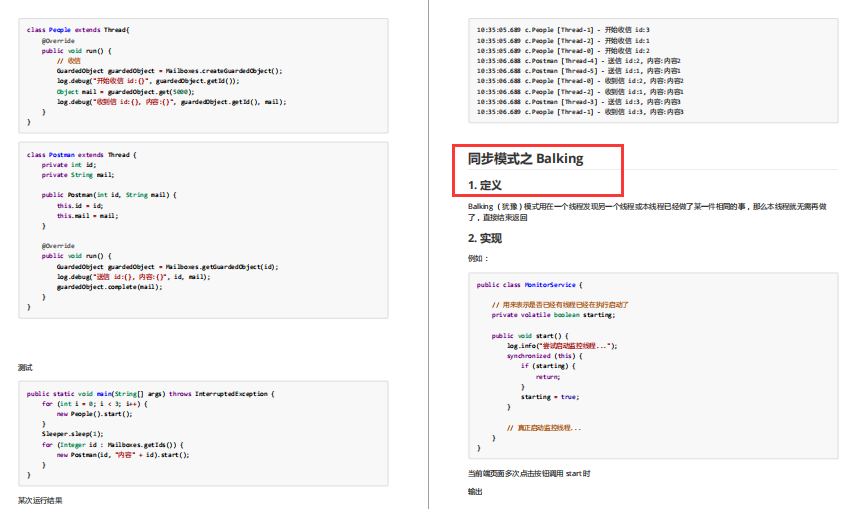Click log line "[Thread-5] - 送信 id:1"
The height and width of the screenshot is (509, 856).
click(579, 71)
